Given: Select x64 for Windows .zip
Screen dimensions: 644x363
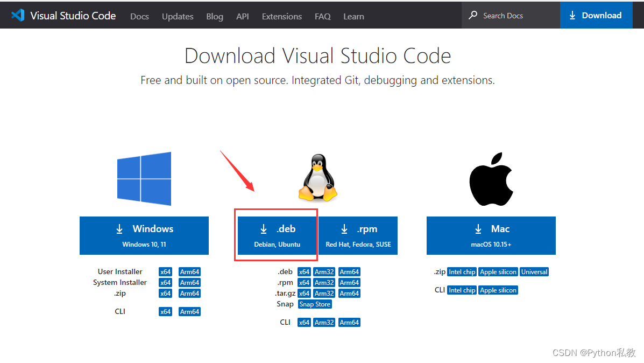Looking at the screenshot, I should (166, 294).
